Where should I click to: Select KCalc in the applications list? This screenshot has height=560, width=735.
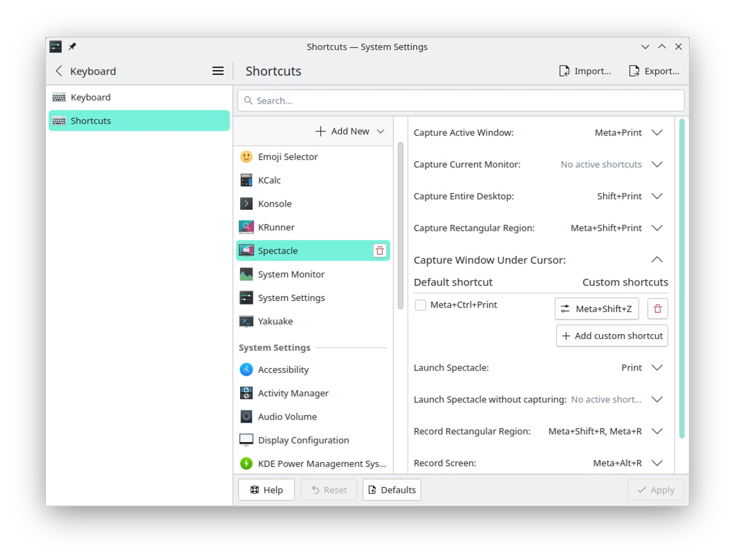(x=313, y=180)
